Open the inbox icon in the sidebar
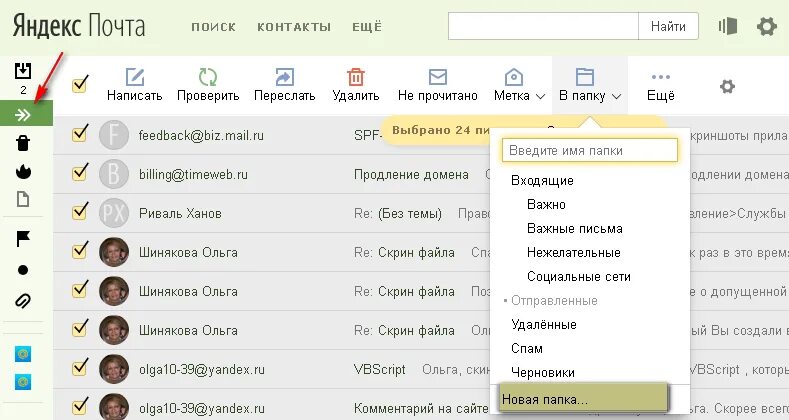Viewport: 789px width, 420px height. click(x=23, y=71)
